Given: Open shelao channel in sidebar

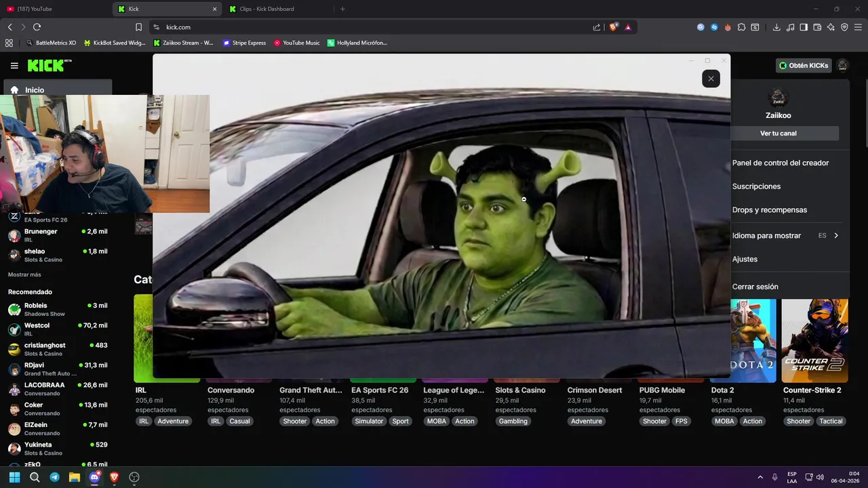Looking at the screenshot, I should pos(58,255).
